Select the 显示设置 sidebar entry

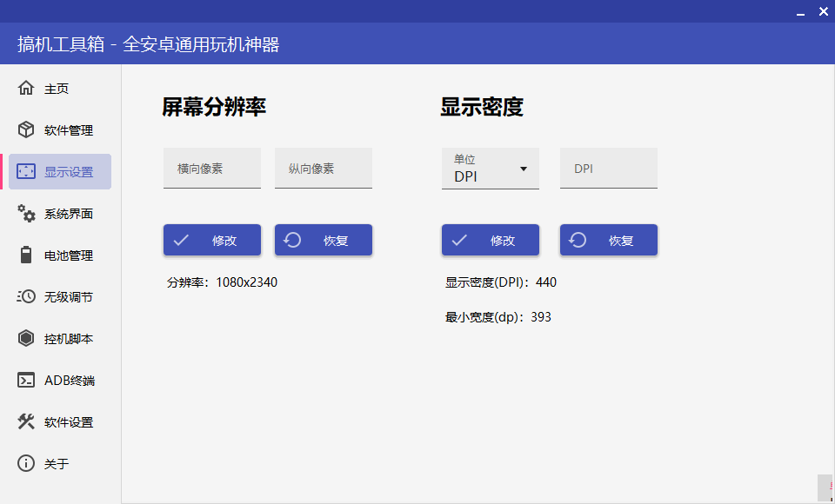point(60,171)
